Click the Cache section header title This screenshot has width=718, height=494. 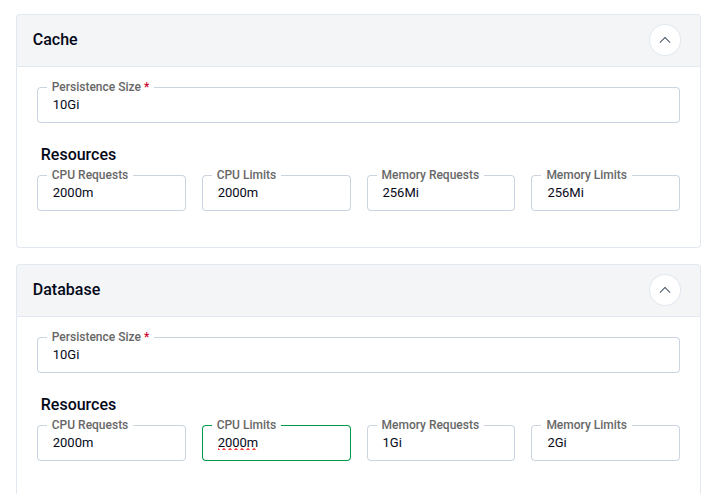(55, 40)
